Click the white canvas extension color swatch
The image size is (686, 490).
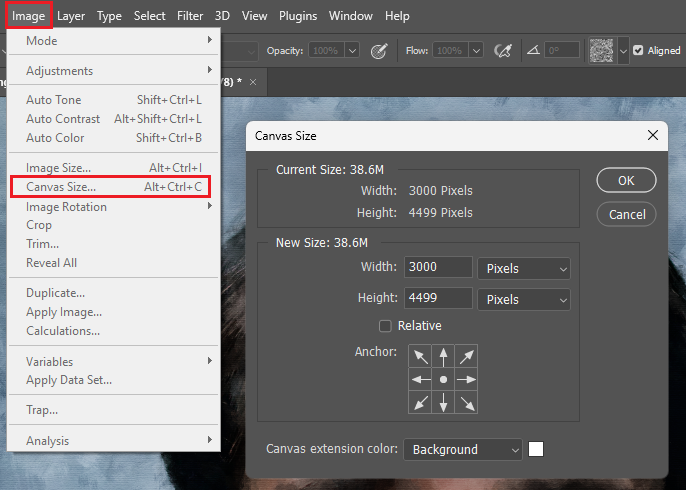point(536,450)
